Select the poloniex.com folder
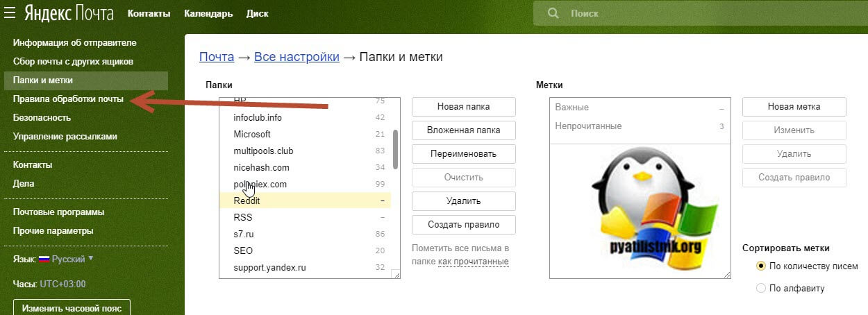 click(x=305, y=185)
